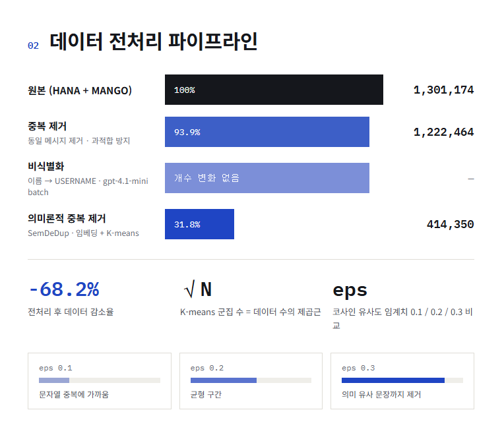Click the 1,301,174 count value

tap(443, 90)
